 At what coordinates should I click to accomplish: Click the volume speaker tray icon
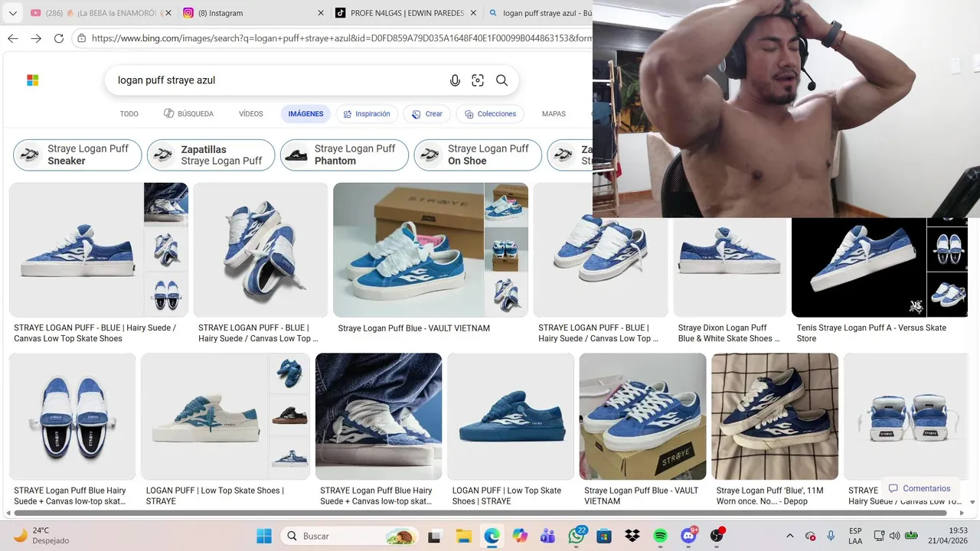(894, 536)
